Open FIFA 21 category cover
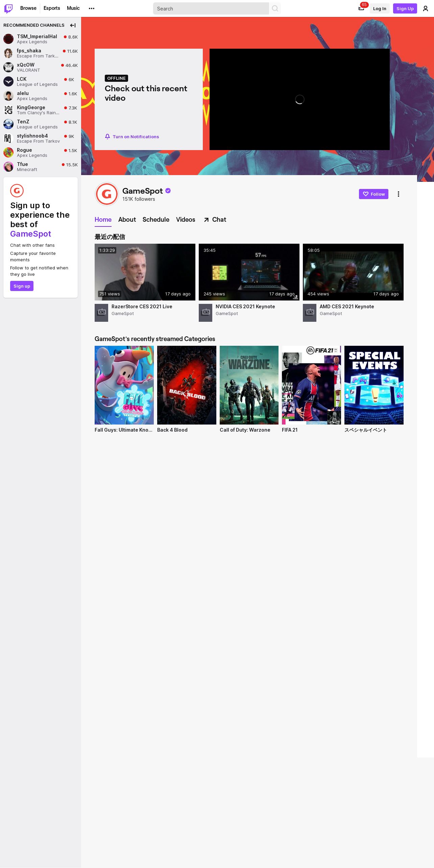 tap(311, 385)
